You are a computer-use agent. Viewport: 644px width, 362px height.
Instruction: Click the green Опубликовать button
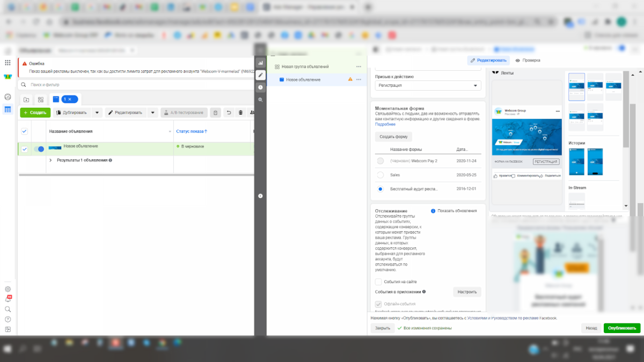(x=621, y=328)
